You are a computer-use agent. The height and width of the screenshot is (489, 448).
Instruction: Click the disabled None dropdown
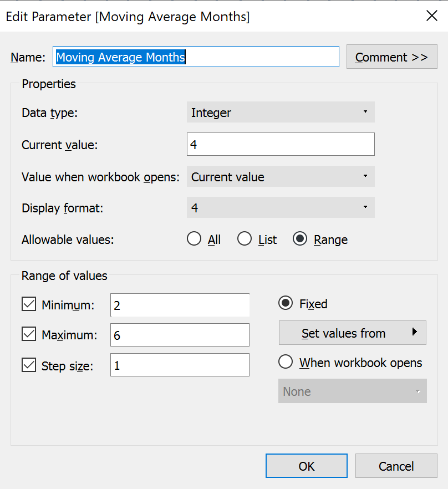coord(352,391)
